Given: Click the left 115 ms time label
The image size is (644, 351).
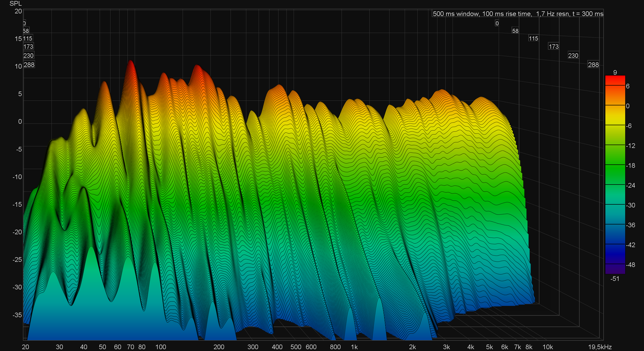Looking at the screenshot, I should point(28,38).
